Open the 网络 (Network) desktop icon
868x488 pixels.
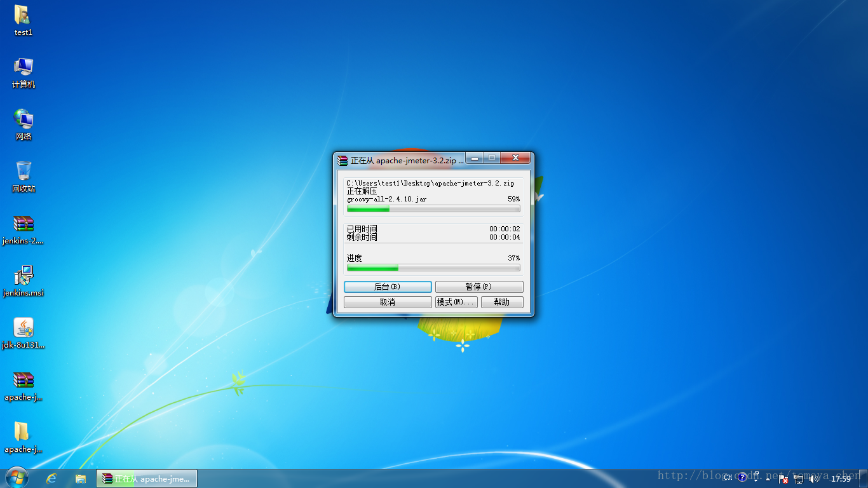pyautogui.click(x=24, y=125)
